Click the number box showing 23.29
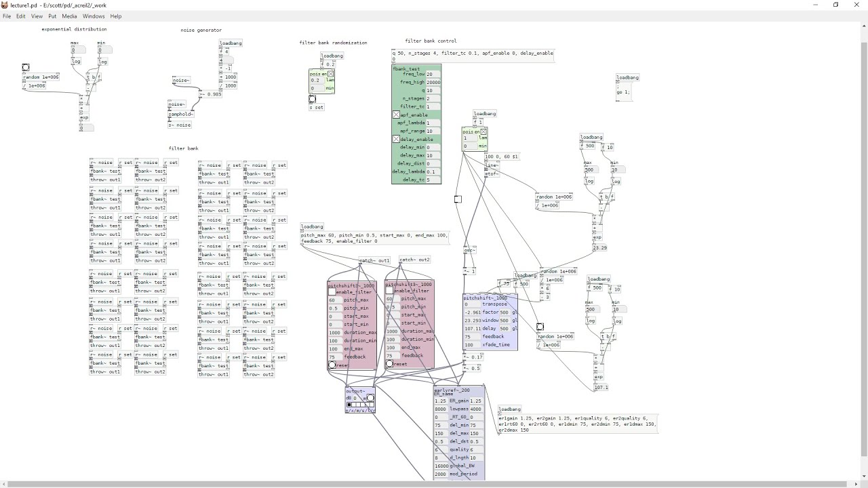The height and width of the screenshot is (488, 868). 600,248
